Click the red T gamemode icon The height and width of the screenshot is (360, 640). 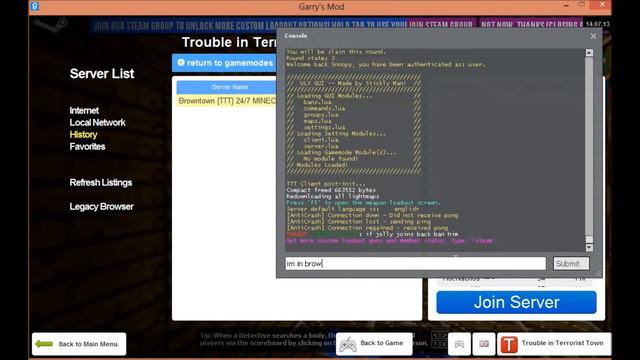tap(509, 344)
